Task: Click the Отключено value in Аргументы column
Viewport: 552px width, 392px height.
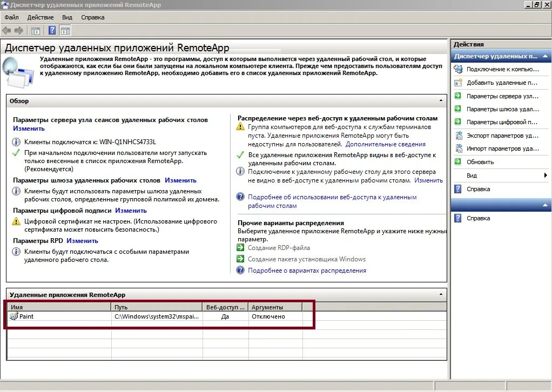Action: pos(268,316)
